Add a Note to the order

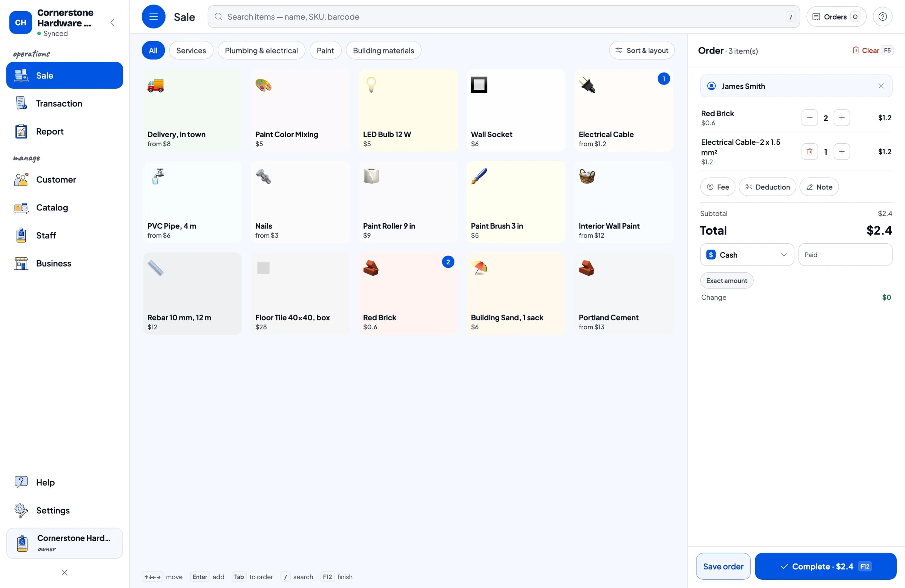819,187
